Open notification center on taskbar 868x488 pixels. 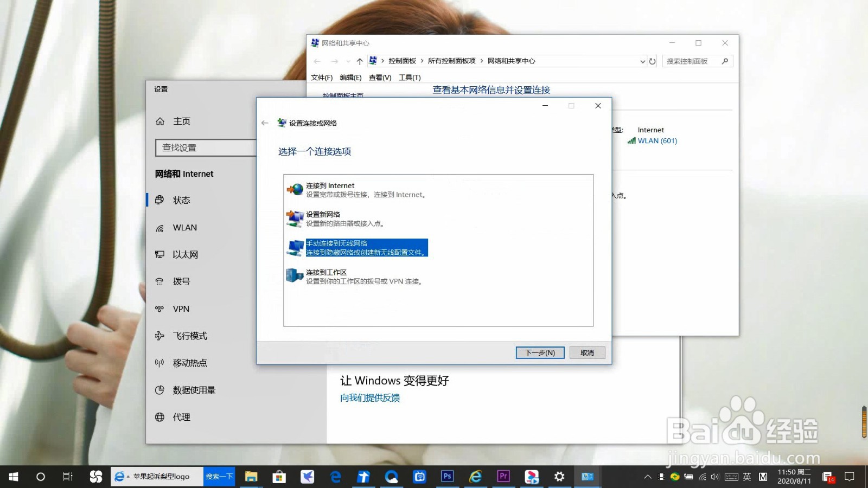(850, 477)
